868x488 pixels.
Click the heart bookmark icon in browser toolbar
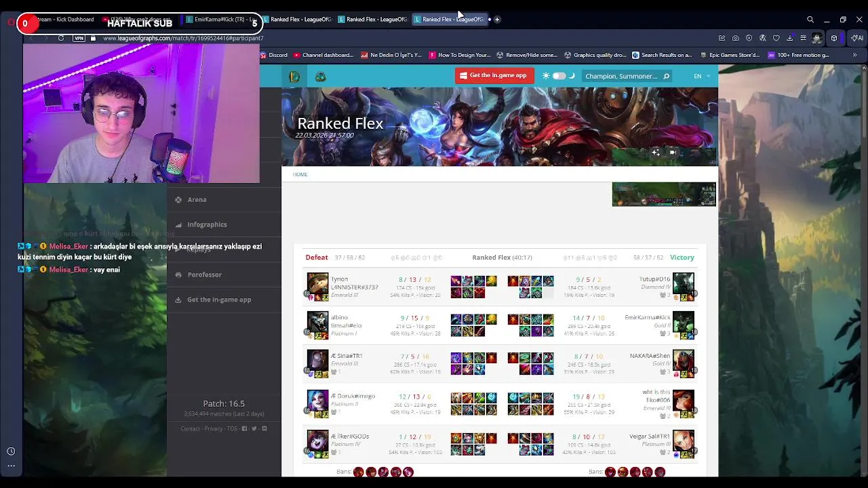[x=776, y=38]
